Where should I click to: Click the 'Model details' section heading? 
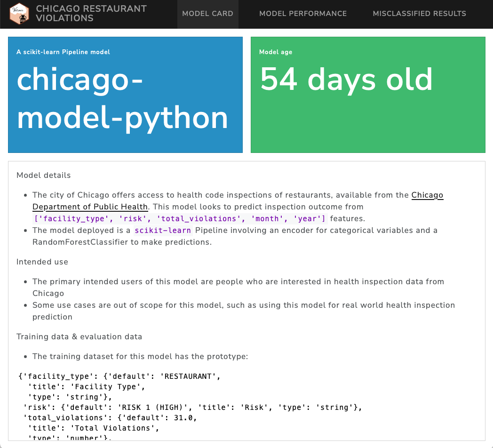pos(44,175)
